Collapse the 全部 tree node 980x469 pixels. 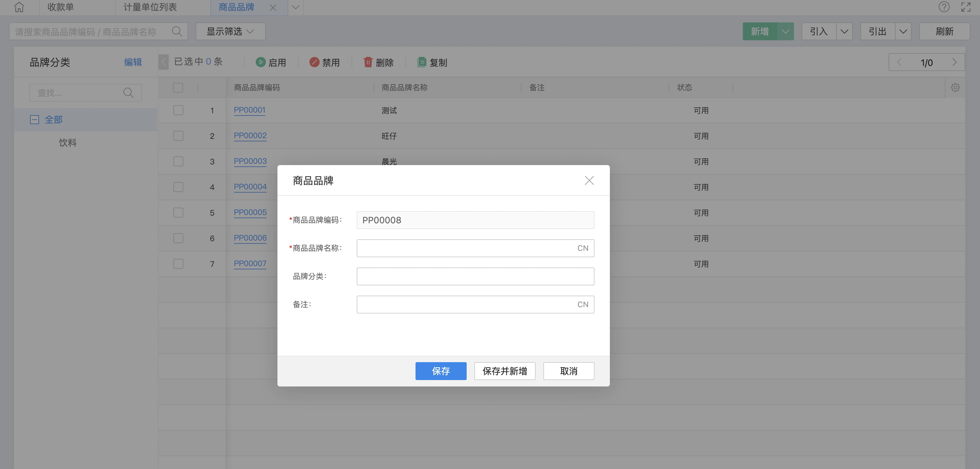(34, 120)
